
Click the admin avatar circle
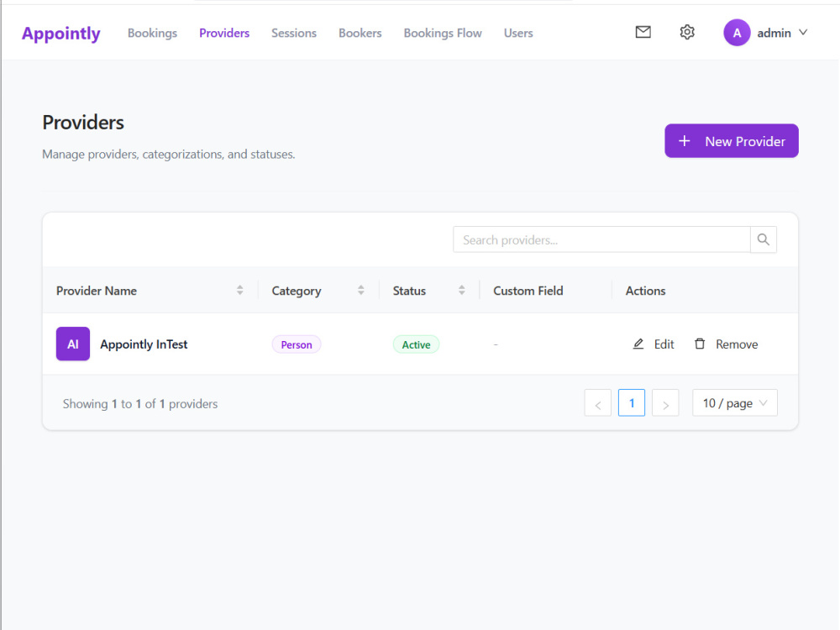[737, 33]
